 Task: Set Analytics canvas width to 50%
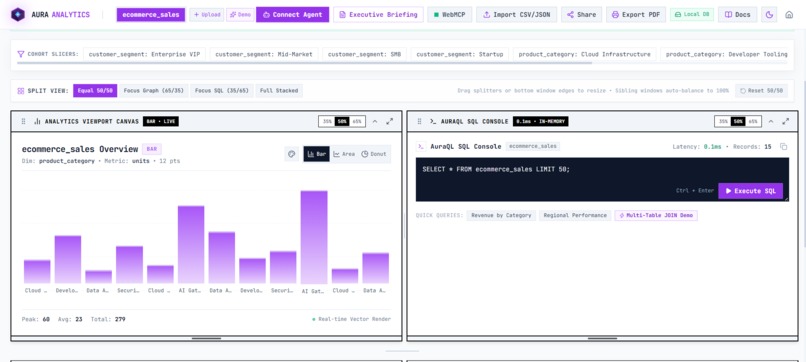pyautogui.click(x=342, y=121)
